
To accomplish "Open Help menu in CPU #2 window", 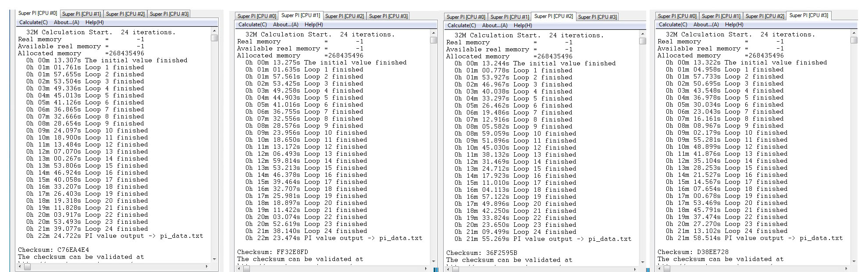I will click(x=523, y=25).
